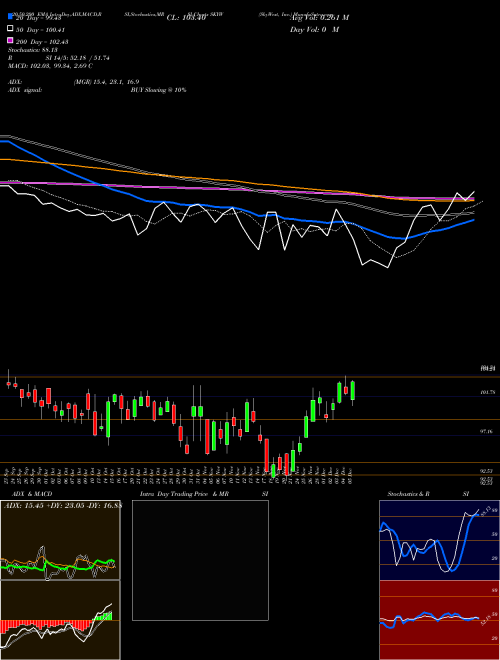Click the 'Intra Day Trading Price & MR' title
The height and width of the screenshot is (660, 500).
coord(184,494)
